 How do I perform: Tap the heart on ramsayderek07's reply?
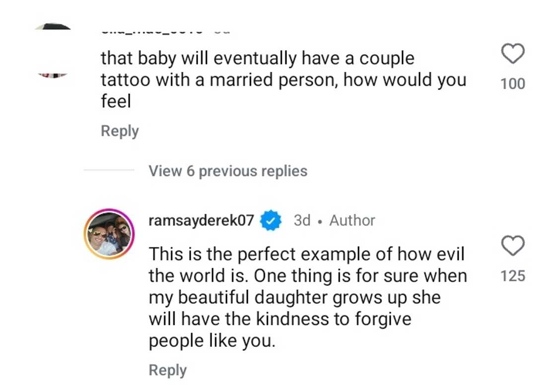[513, 246]
